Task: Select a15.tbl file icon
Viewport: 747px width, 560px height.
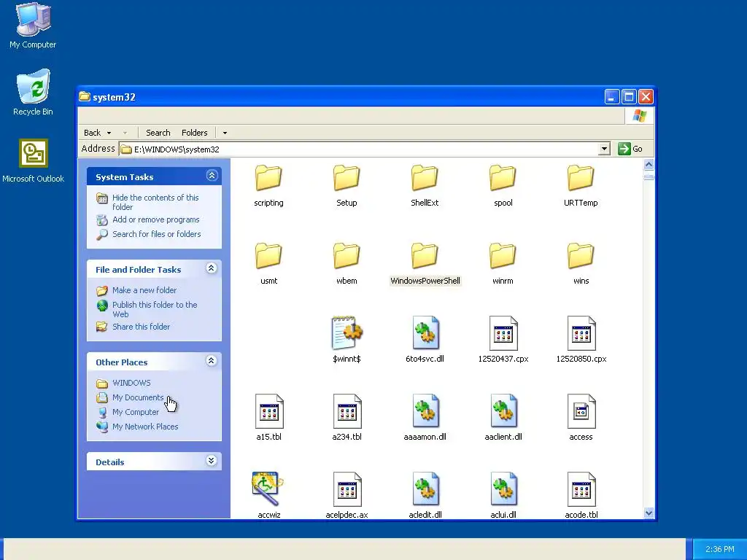Action: tap(269, 411)
